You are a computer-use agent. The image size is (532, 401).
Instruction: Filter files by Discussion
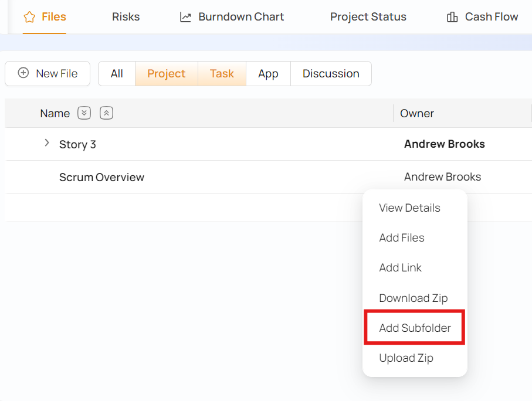(x=331, y=73)
